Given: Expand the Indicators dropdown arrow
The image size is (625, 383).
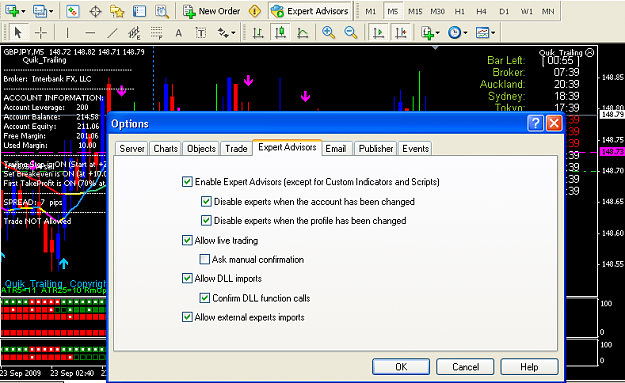Looking at the screenshot, I should pyautogui.click(x=438, y=33).
